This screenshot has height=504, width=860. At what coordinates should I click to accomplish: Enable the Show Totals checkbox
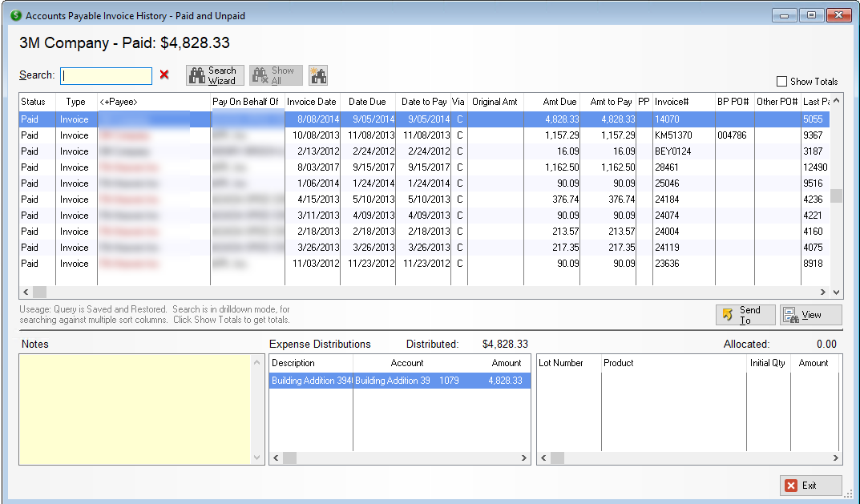781,81
